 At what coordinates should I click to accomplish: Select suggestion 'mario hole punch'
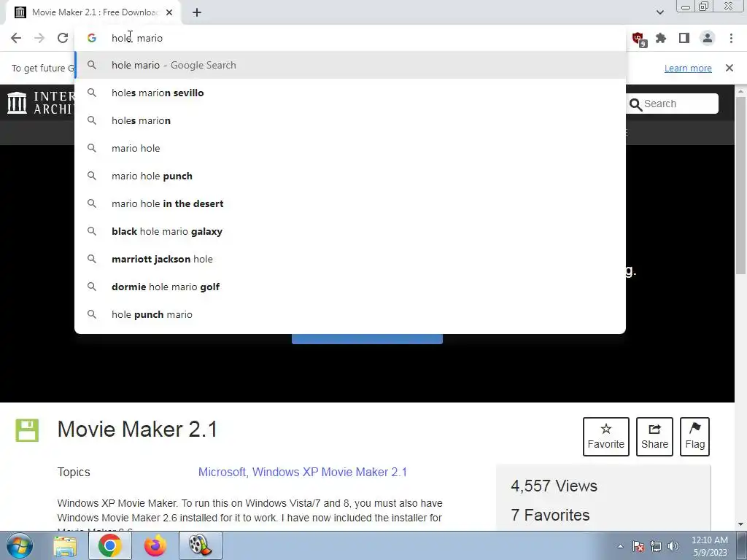tap(350, 176)
